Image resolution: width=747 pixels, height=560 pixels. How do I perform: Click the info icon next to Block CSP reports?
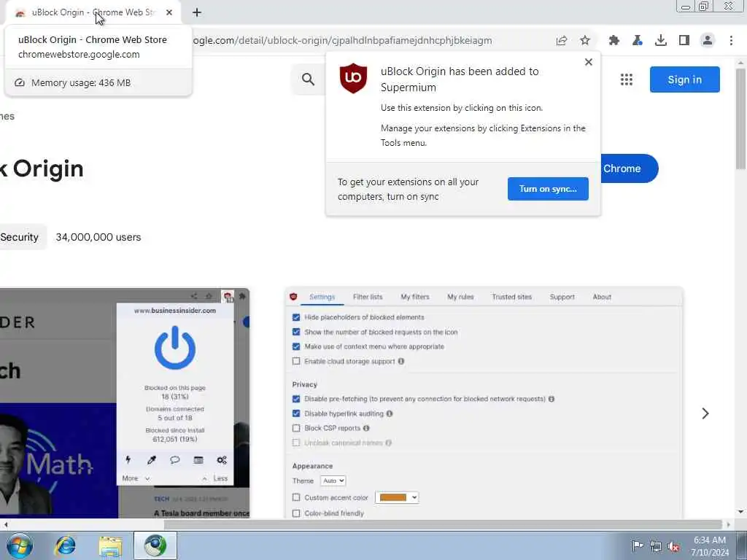366,428
